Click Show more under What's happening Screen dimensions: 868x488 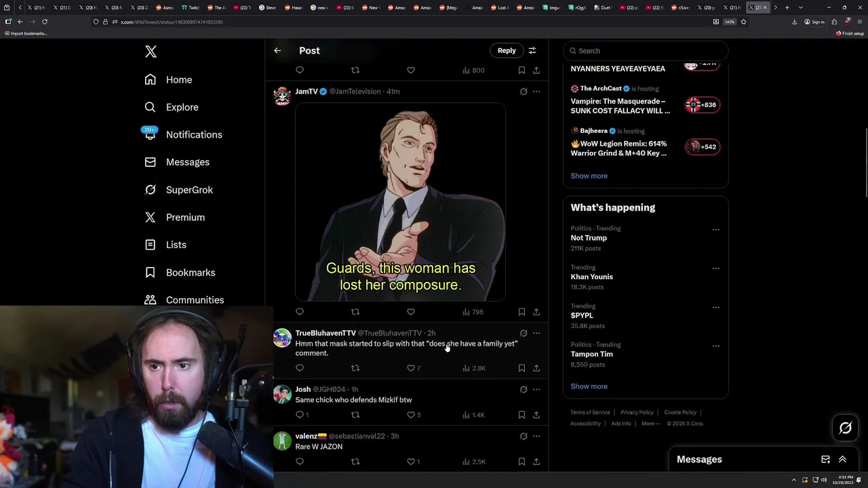[589, 386]
